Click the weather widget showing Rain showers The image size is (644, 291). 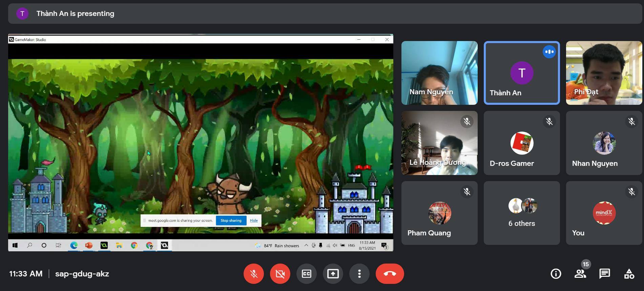pyautogui.click(x=277, y=246)
